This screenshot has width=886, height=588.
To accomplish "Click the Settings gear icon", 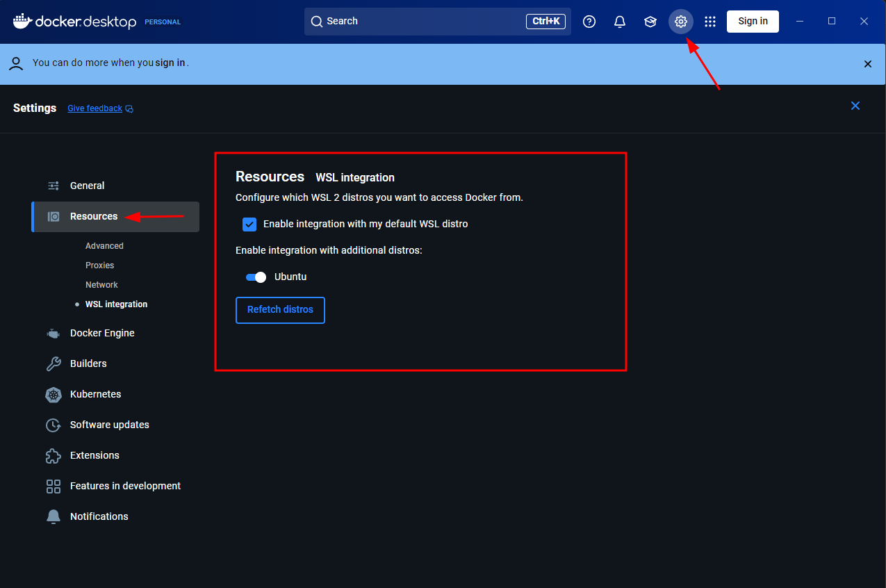I will (x=681, y=22).
